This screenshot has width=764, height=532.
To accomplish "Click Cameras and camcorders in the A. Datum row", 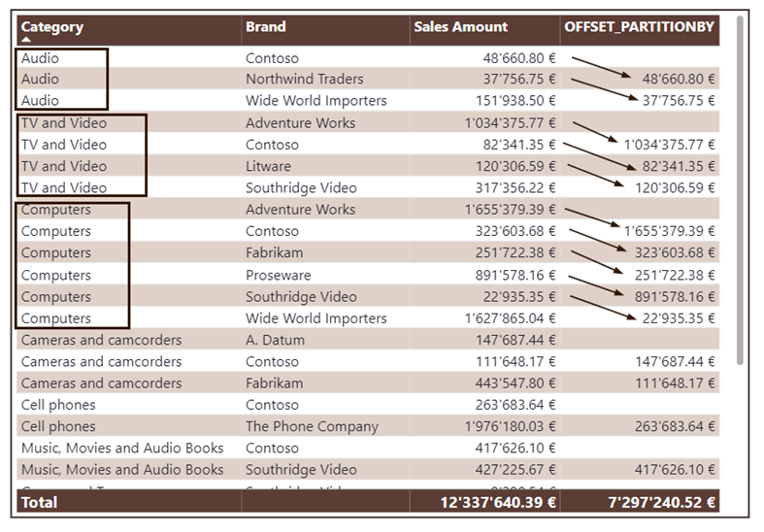I will click(x=101, y=340).
